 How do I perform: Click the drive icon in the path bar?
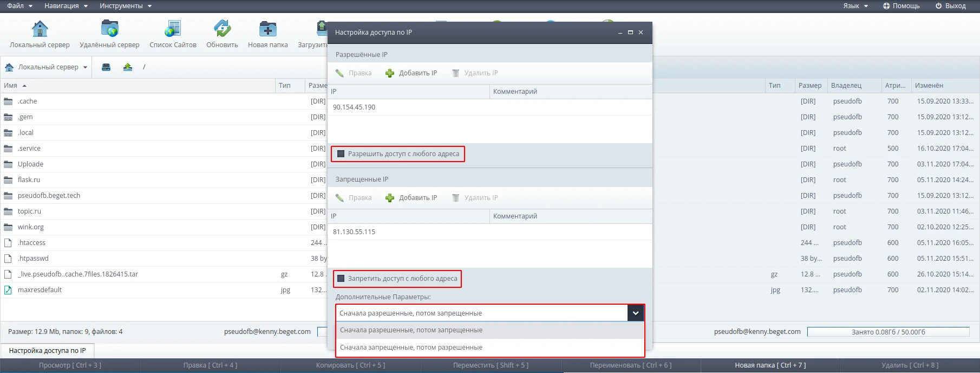(x=106, y=67)
